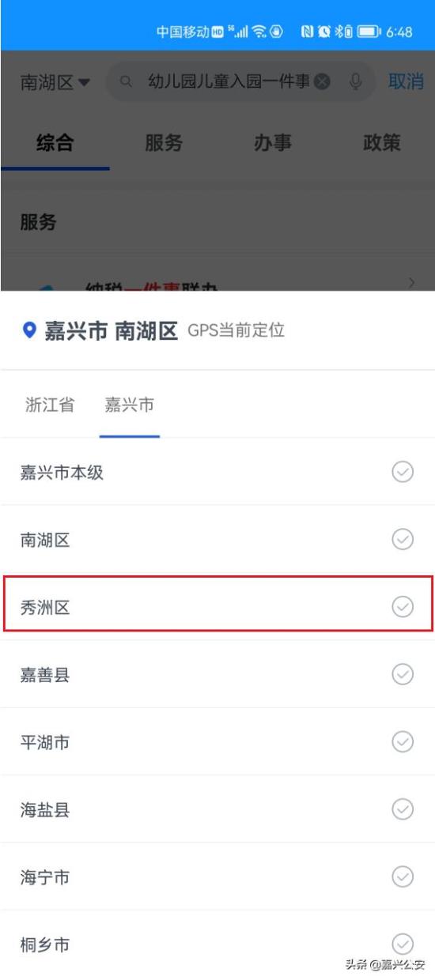This screenshot has height=980, width=435.
Task: Choose 平湖市 from the district list
Action: pos(217,741)
